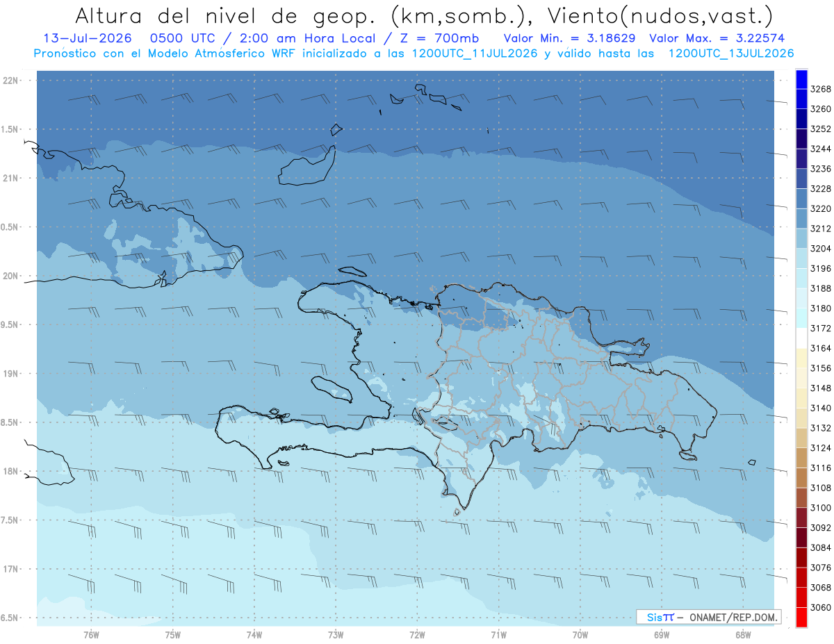
Task: Click the colorbar value "3060"
Action: pyautogui.click(x=821, y=608)
